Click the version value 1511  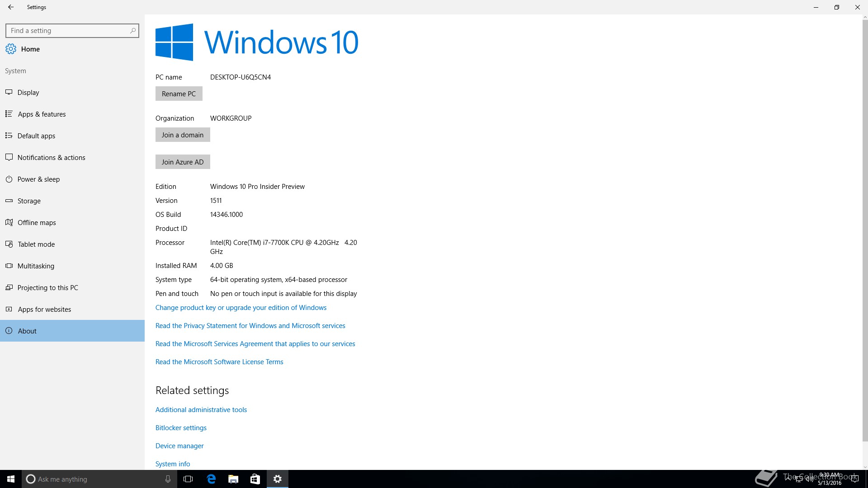click(216, 201)
